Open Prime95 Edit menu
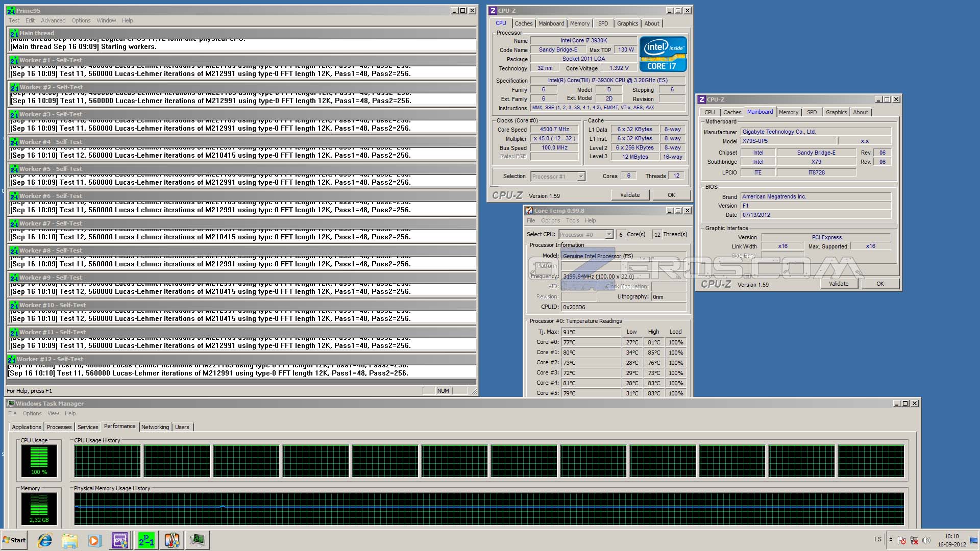Image resolution: width=980 pixels, height=551 pixels. coord(30,20)
